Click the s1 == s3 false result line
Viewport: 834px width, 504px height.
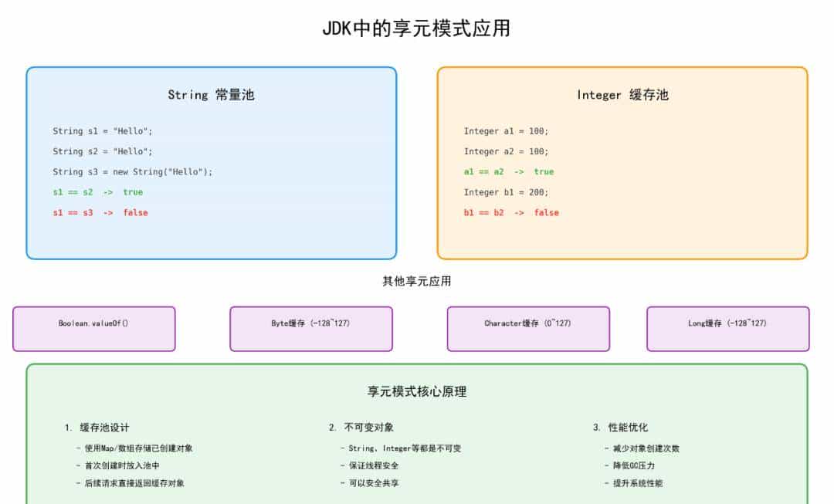point(97,212)
